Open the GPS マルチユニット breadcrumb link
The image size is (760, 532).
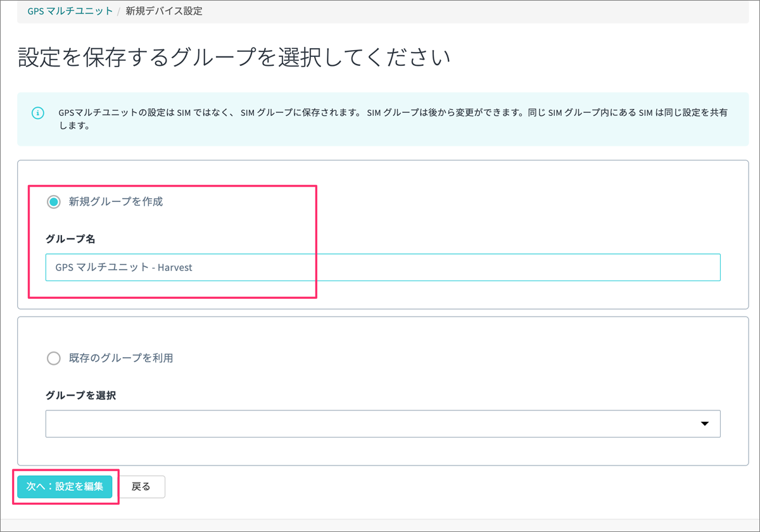point(70,11)
